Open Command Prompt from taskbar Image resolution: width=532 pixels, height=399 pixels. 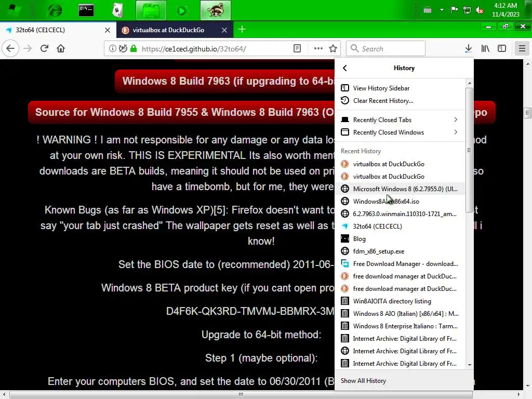click(x=86, y=10)
